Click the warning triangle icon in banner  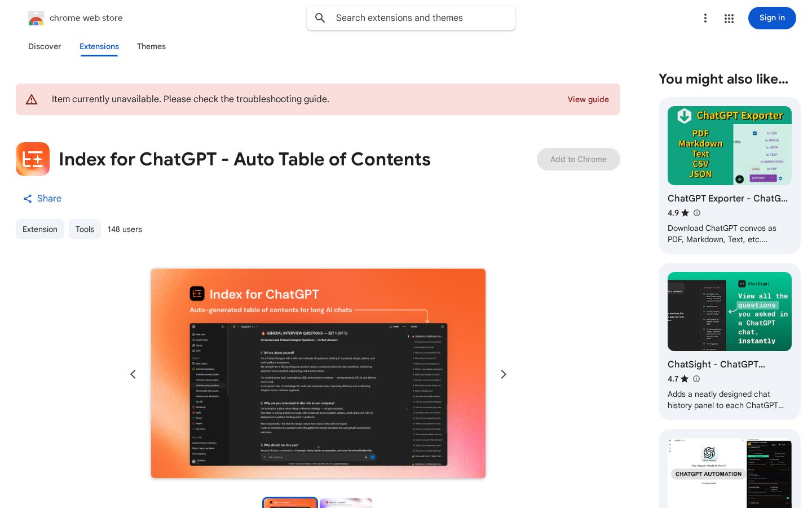(32, 99)
